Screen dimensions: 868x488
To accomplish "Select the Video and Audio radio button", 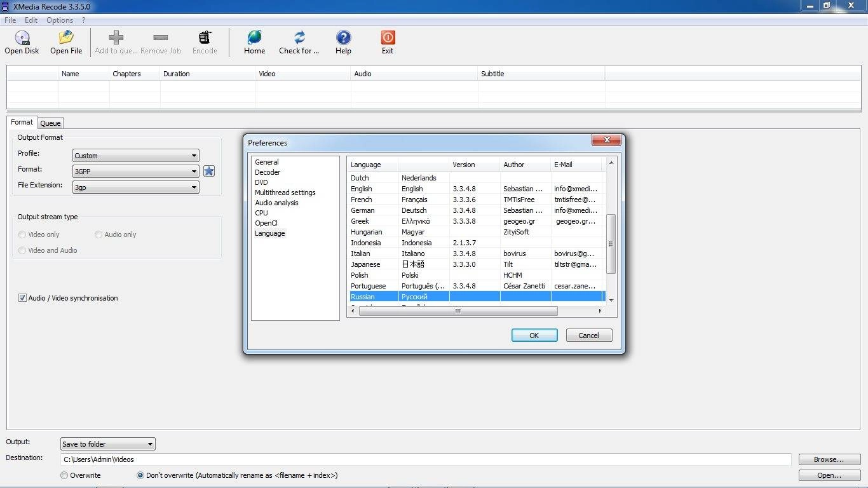I will (x=22, y=250).
